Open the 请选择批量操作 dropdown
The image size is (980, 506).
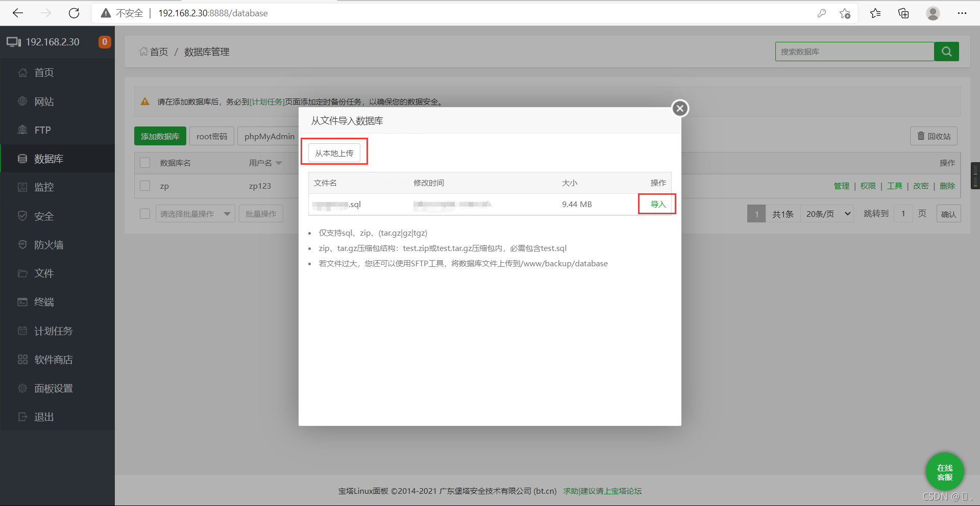coord(195,214)
